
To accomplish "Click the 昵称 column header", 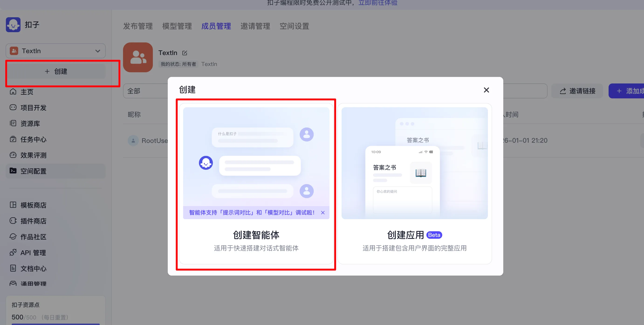I will 134,114.
